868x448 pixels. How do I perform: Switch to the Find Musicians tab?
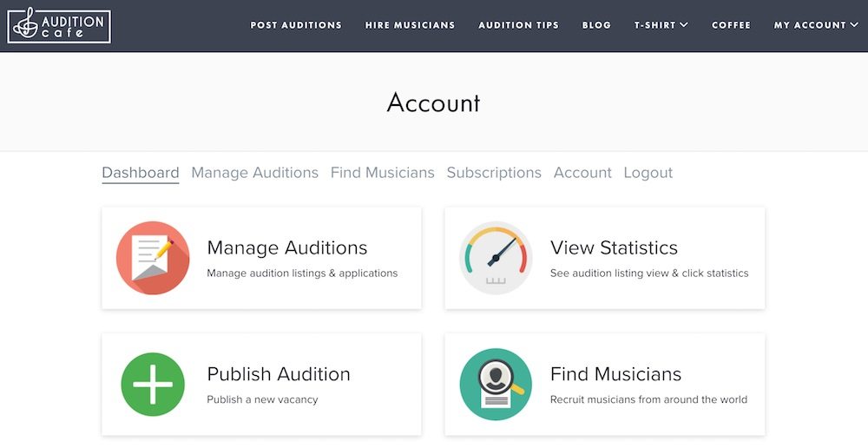(383, 173)
